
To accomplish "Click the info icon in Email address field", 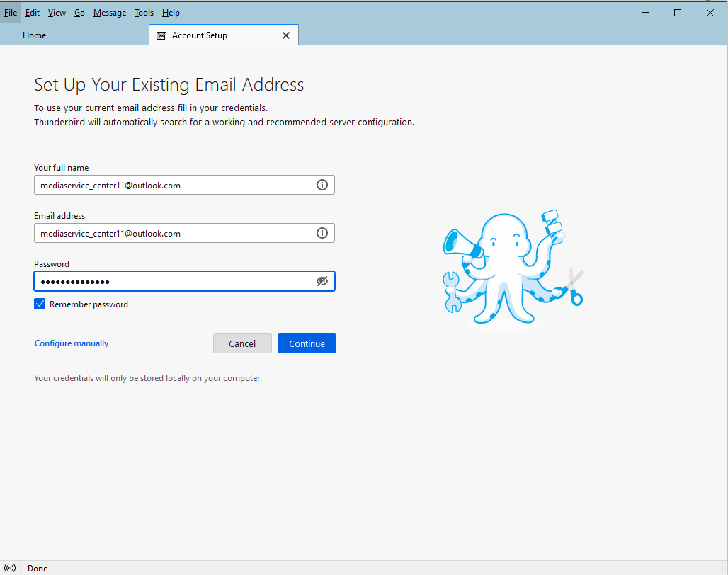I will [x=322, y=233].
